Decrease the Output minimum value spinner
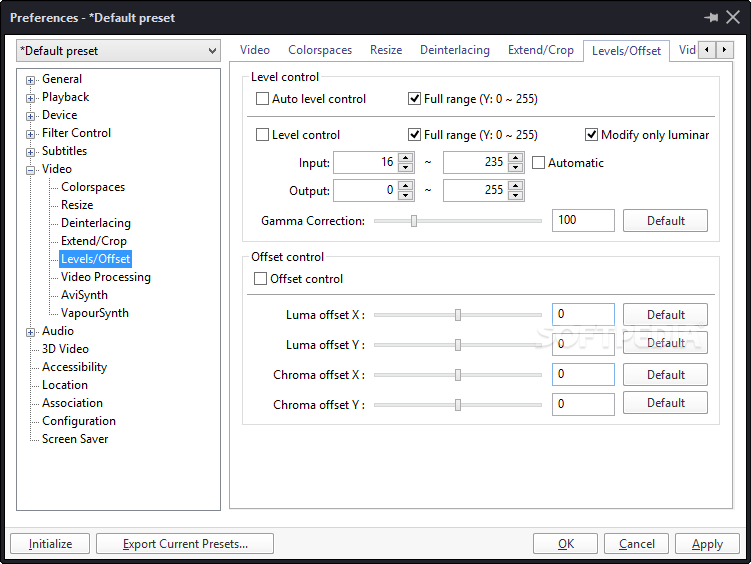This screenshot has width=751, height=564. (x=406, y=195)
